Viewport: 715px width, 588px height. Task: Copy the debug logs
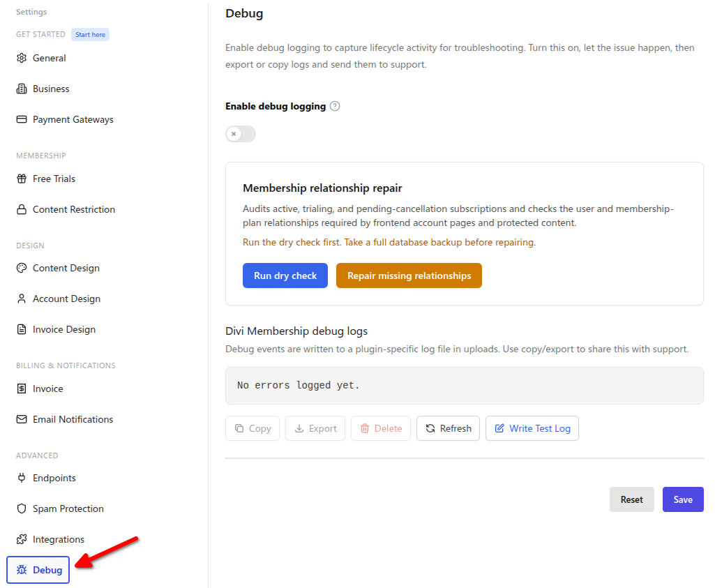(252, 428)
